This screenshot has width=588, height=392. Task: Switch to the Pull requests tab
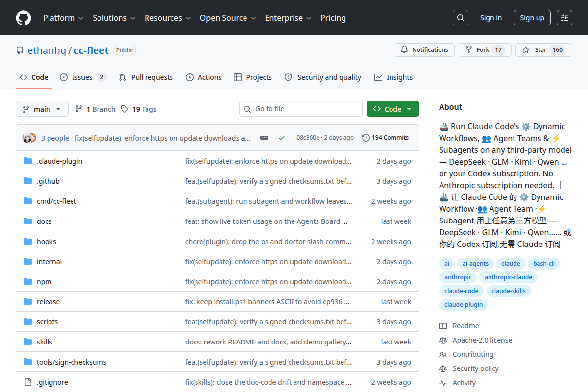[146, 77]
